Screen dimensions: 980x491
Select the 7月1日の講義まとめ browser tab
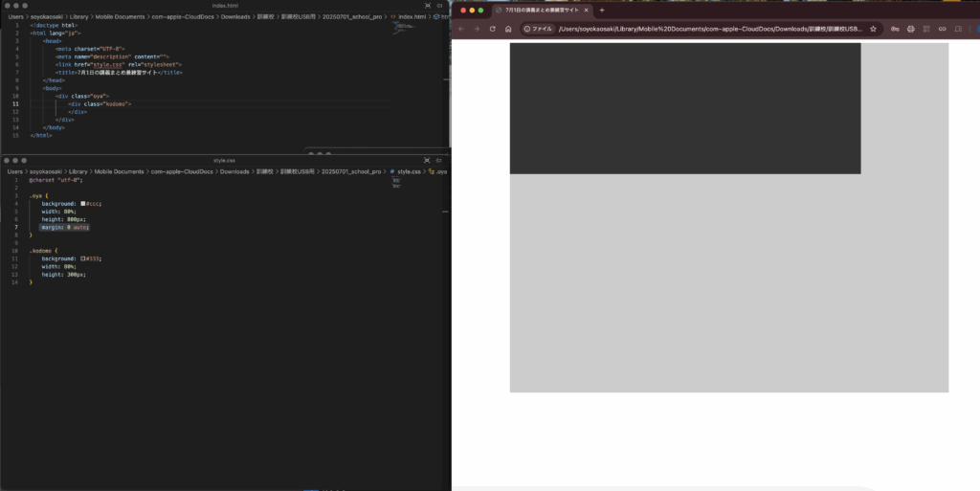coord(541,10)
